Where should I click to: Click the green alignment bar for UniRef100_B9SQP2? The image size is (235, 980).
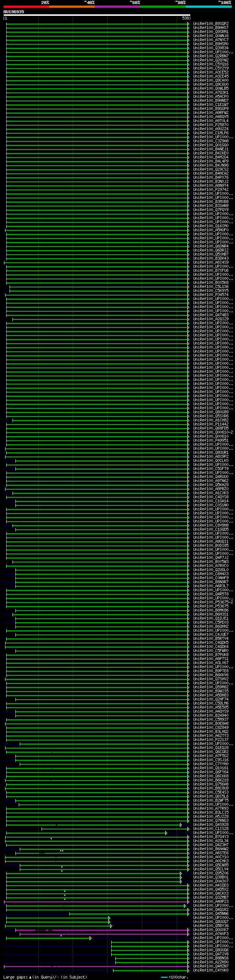tap(98, 24)
